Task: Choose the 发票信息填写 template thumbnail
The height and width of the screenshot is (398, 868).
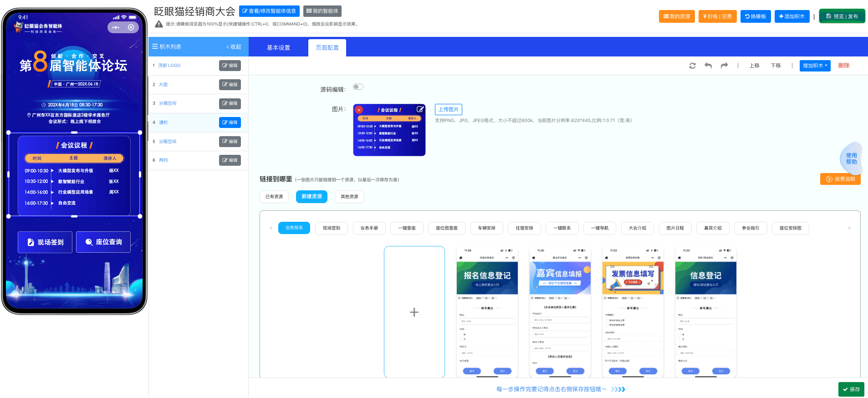Action: [x=633, y=312]
